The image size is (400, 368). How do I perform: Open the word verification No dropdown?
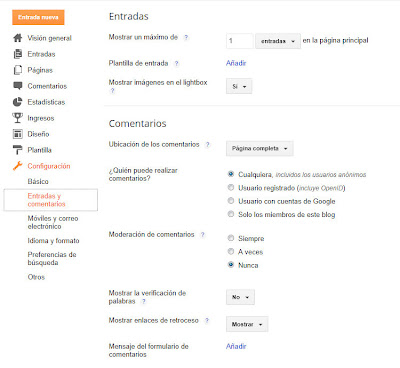[x=240, y=297]
